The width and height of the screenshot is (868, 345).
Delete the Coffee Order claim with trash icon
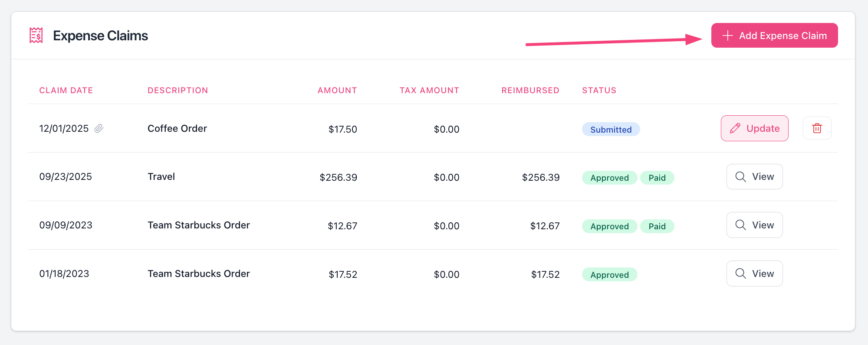pyautogui.click(x=817, y=128)
